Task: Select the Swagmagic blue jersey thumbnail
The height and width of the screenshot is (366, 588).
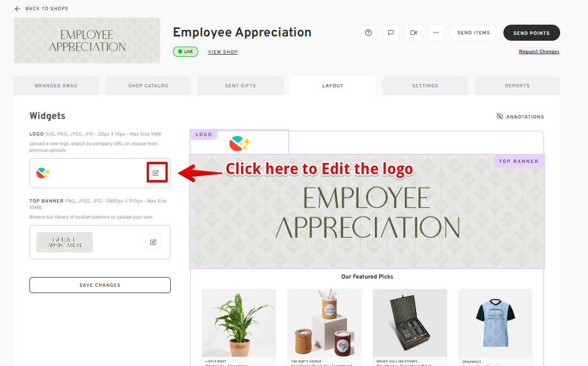Action: (495, 323)
